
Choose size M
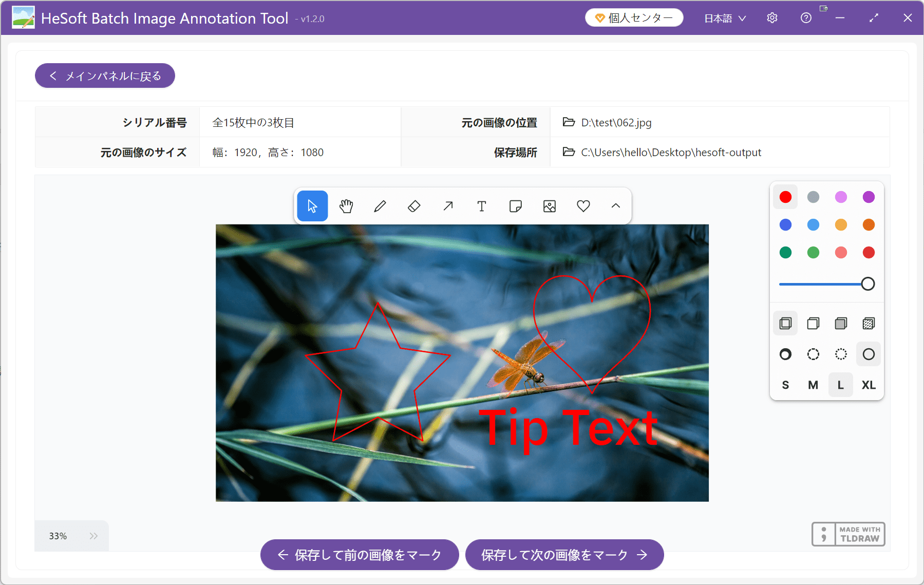tap(813, 385)
